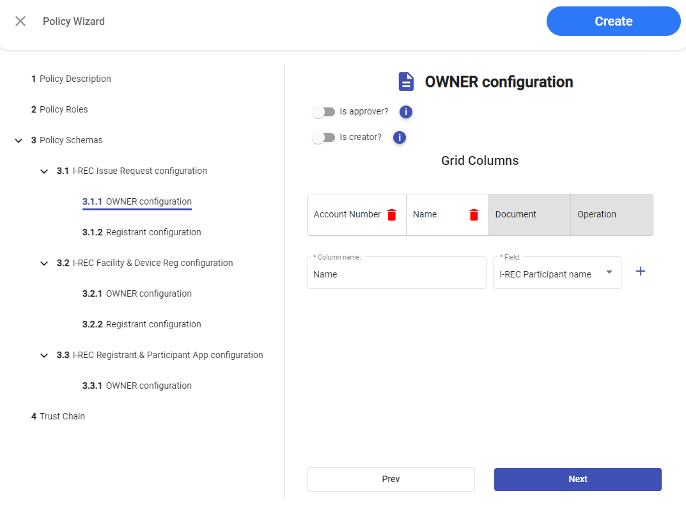Click the plus icon to add column
Image resolution: width=686 pixels, height=508 pixels.
tap(641, 272)
